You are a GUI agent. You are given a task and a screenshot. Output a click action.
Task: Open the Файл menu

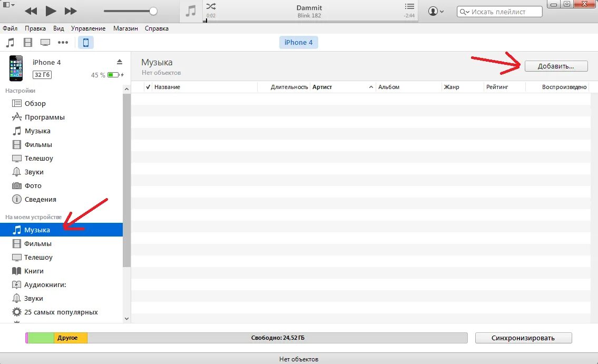pyautogui.click(x=10, y=28)
